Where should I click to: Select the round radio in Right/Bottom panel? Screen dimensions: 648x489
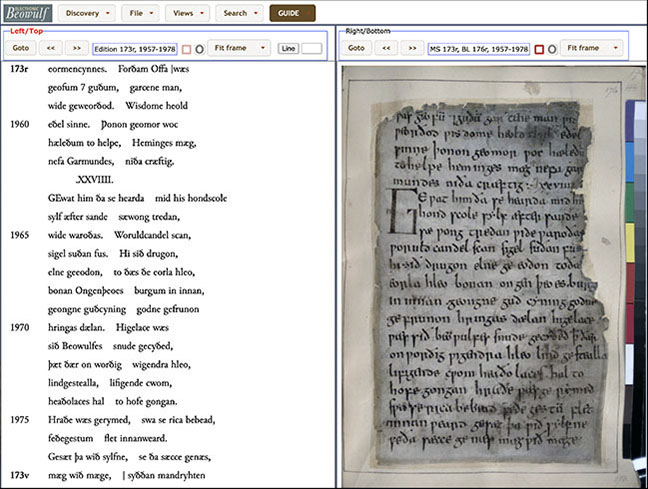pos(552,50)
